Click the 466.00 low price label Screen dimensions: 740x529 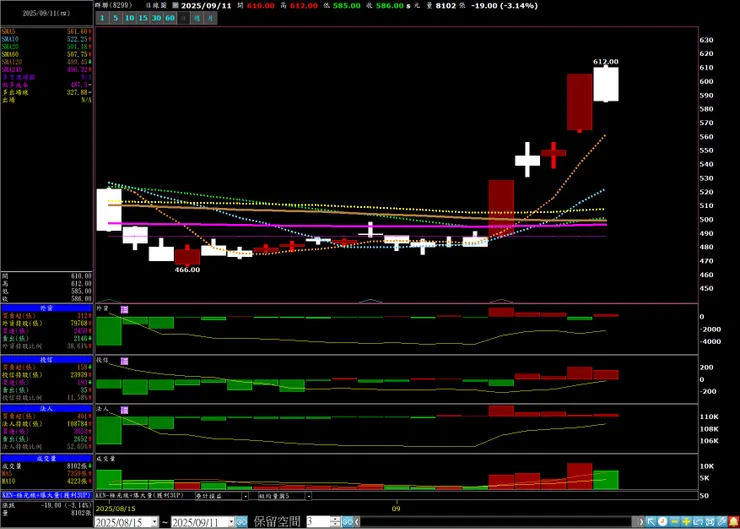click(x=187, y=269)
